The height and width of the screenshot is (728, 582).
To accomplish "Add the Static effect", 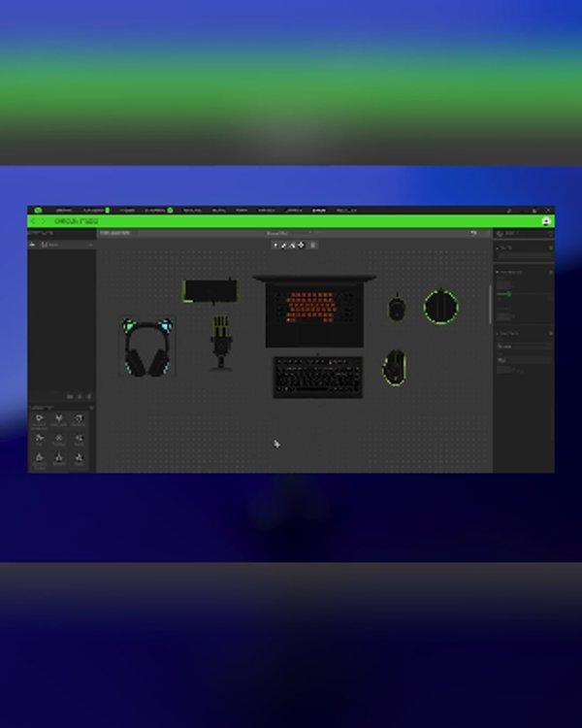I will (x=79, y=460).
